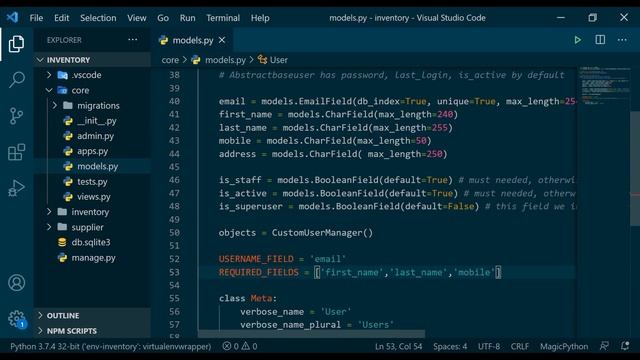The image size is (640, 360).
Task: Open the Accounts menu icon
Action: [x=16, y=282]
